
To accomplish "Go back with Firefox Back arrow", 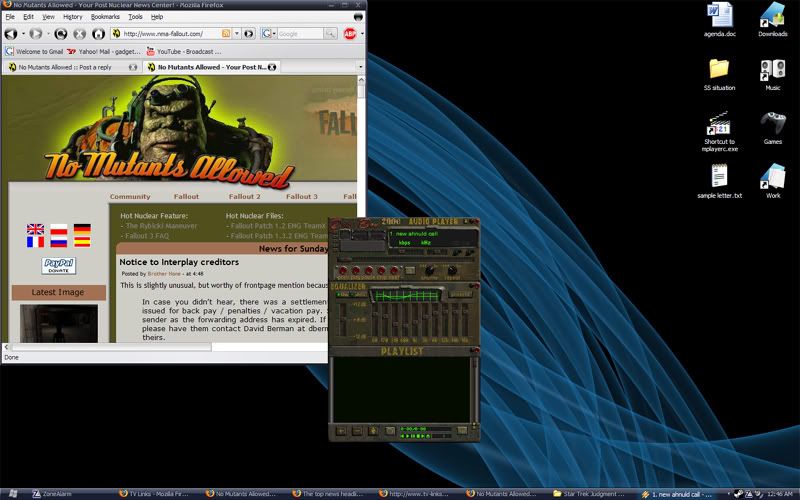I will [x=11, y=34].
